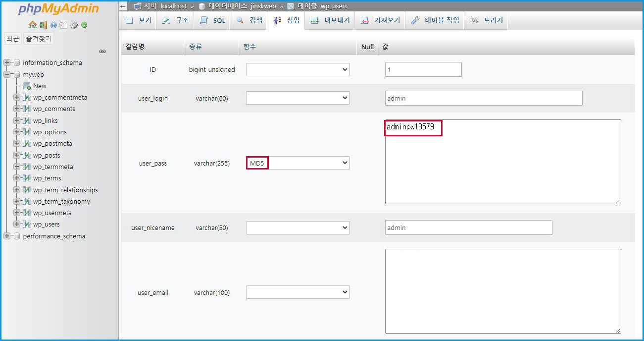This screenshot has height=341, width=644.
Task: Expand the information_schema database
Action: 7,63
